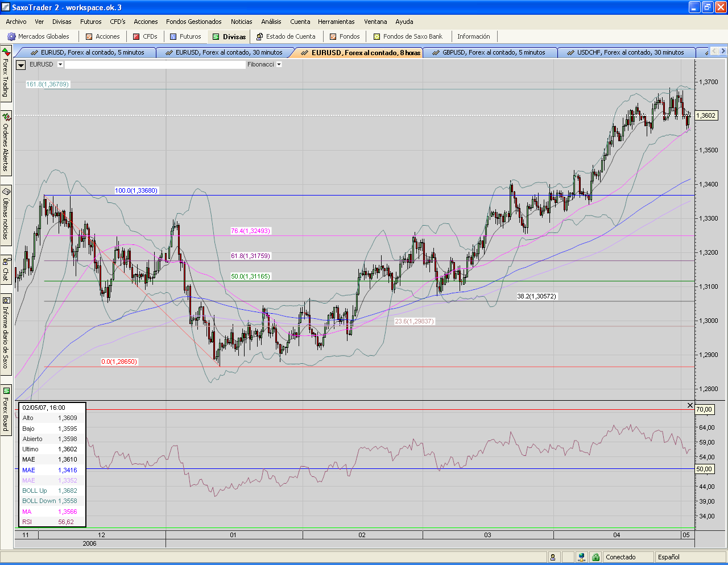Switch to GBPUSD 5 minutos chart tab
The image size is (728, 565).
click(x=493, y=52)
